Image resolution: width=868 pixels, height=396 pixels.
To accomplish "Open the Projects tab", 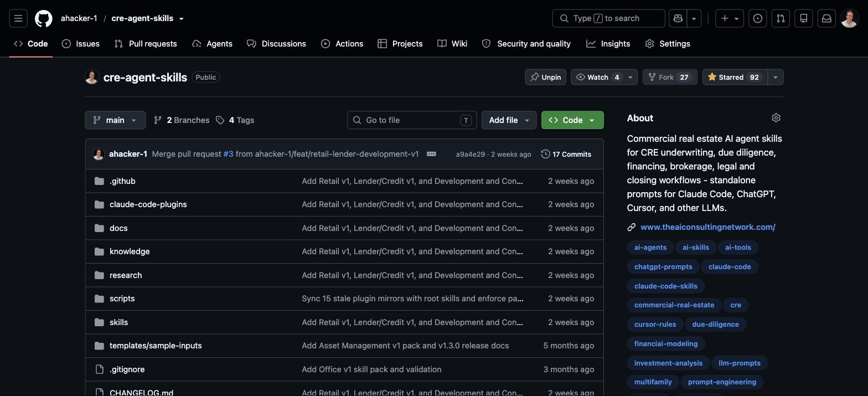I will pyautogui.click(x=400, y=44).
